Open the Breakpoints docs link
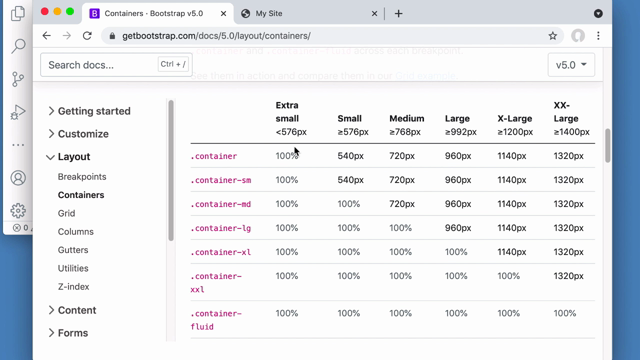This screenshot has width=640, height=360. [82, 177]
